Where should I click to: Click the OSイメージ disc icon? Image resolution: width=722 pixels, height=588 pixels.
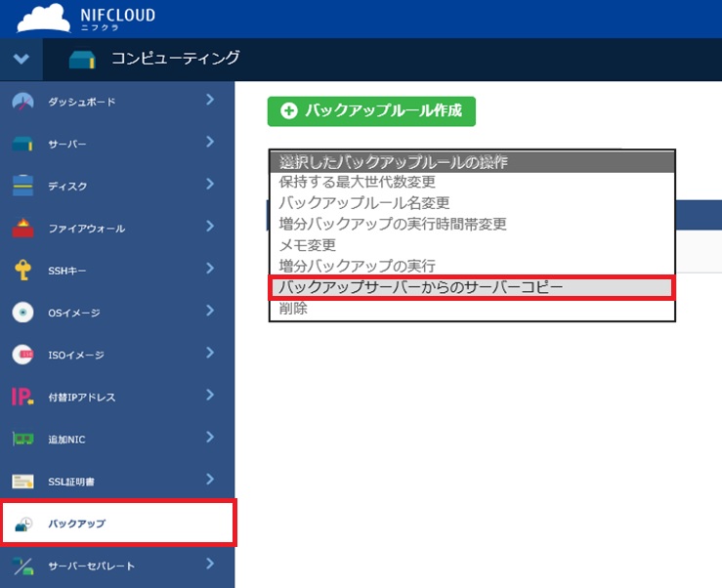pos(22,313)
